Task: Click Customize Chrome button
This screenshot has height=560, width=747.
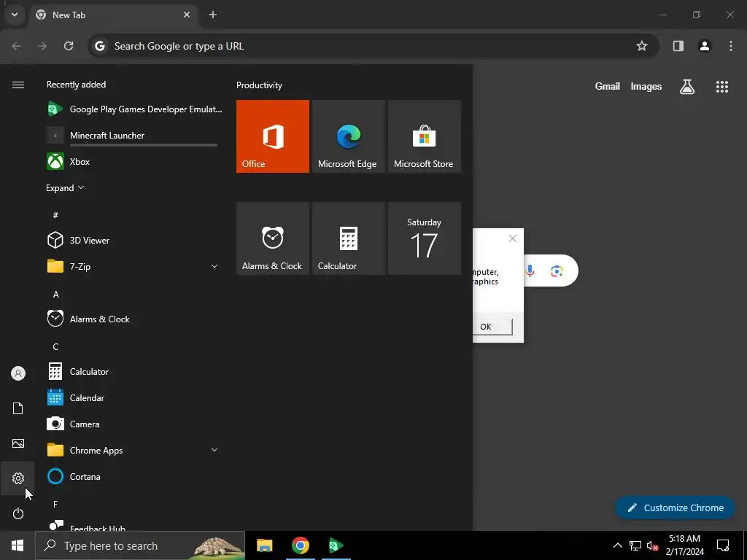Action: 675,507
